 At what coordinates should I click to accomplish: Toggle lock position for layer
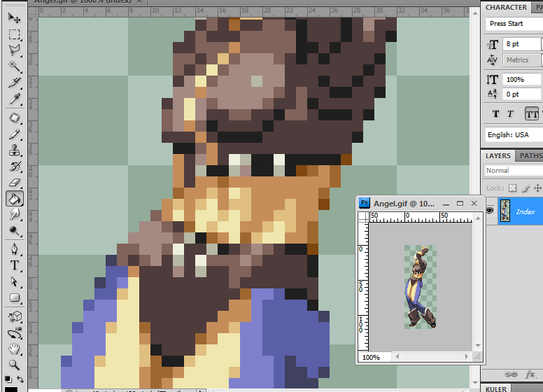point(537,188)
